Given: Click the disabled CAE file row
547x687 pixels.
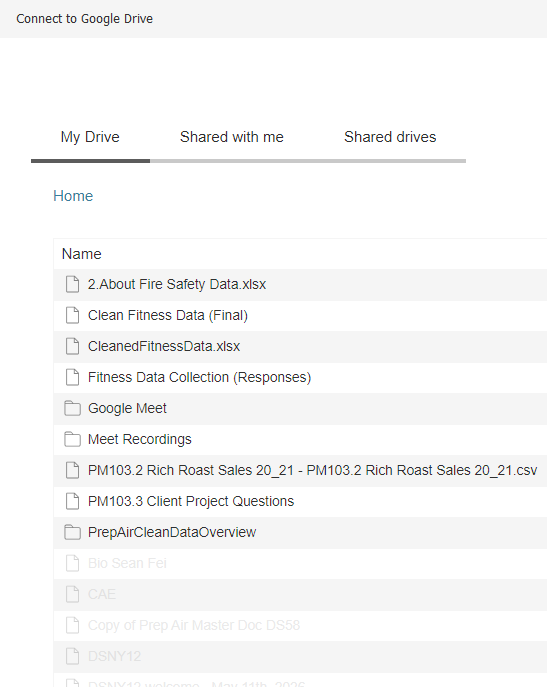Looking at the screenshot, I should [300, 595].
